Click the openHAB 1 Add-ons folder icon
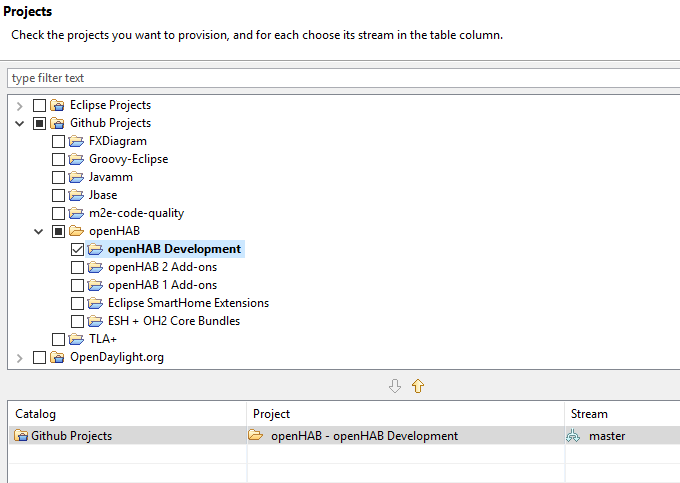 click(95, 285)
